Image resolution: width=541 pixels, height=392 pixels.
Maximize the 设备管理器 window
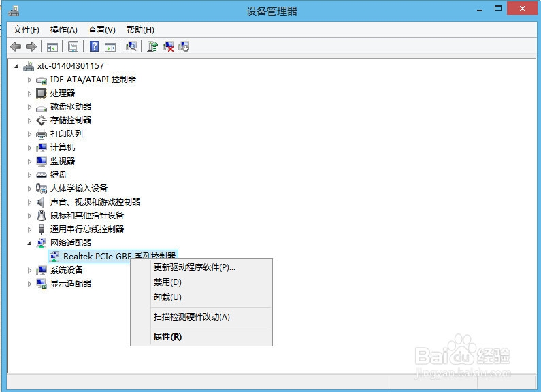pos(498,9)
